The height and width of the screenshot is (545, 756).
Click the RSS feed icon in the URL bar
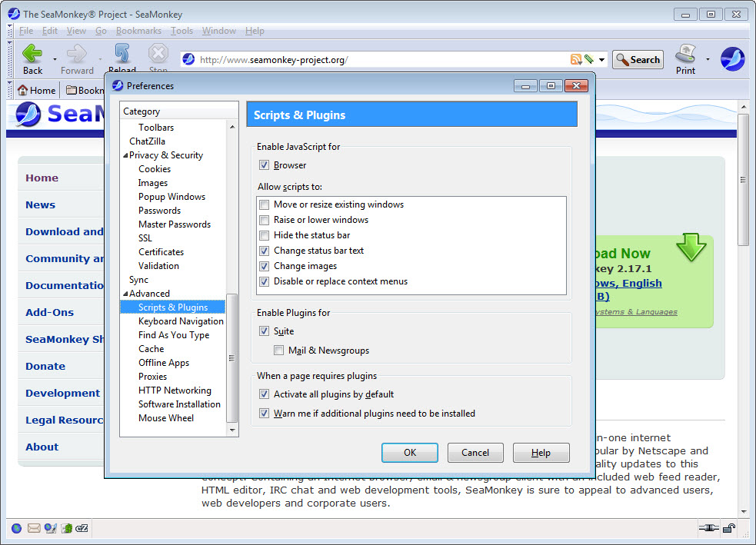(576, 59)
